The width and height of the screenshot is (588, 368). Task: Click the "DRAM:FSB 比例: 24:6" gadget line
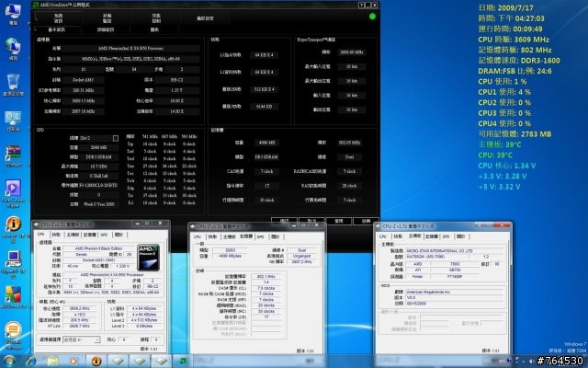point(514,71)
